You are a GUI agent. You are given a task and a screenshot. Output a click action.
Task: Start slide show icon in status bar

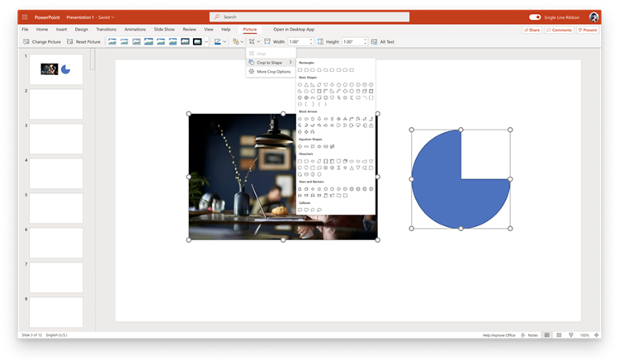[x=571, y=335]
